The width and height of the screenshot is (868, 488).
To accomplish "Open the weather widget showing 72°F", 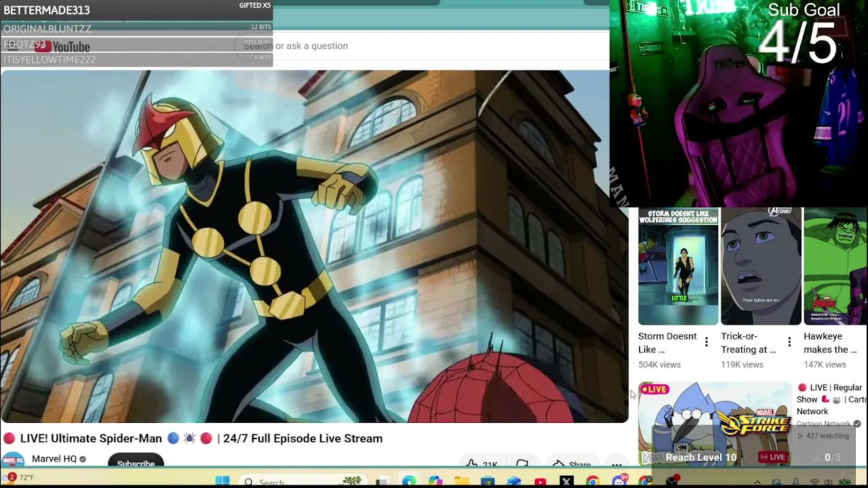I will point(18,478).
